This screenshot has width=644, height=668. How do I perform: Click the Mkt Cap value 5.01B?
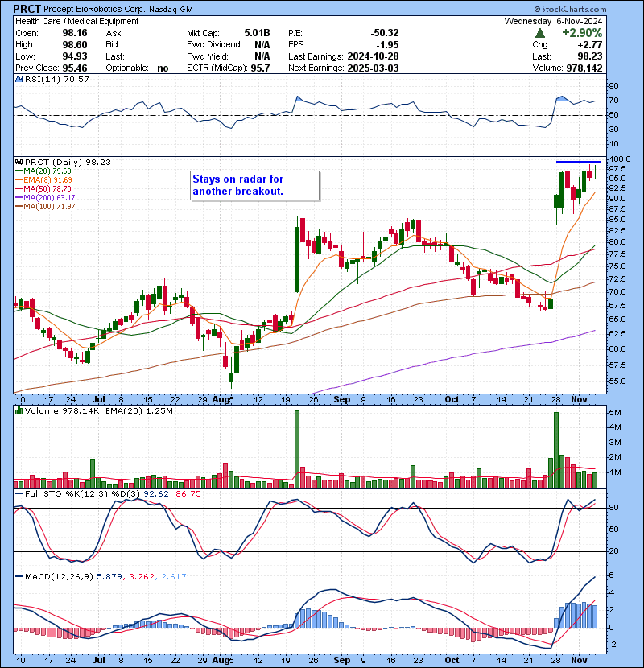[x=257, y=33]
